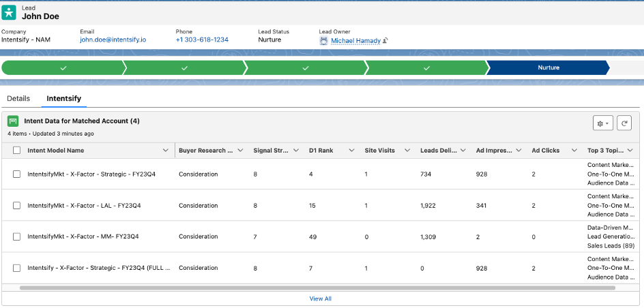Click the Intent Data list icon
644x308 pixels.
[13, 121]
